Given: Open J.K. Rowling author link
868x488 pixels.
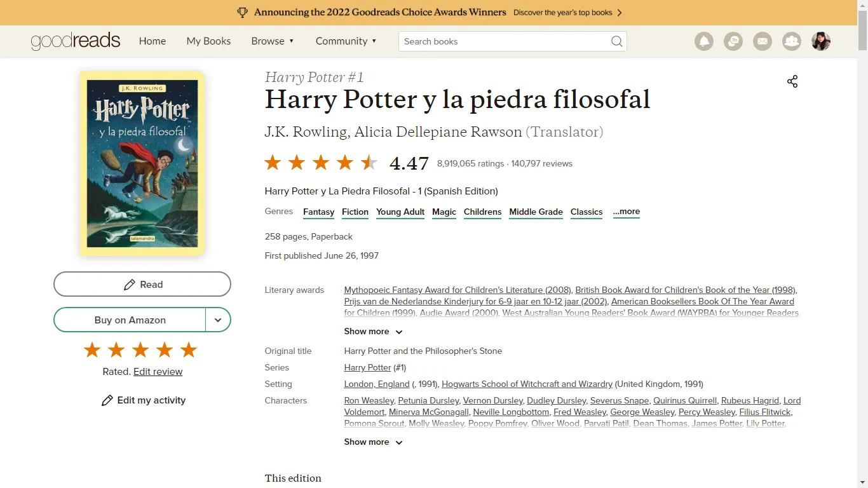Looking at the screenshot, I should (x=306, y=132).
